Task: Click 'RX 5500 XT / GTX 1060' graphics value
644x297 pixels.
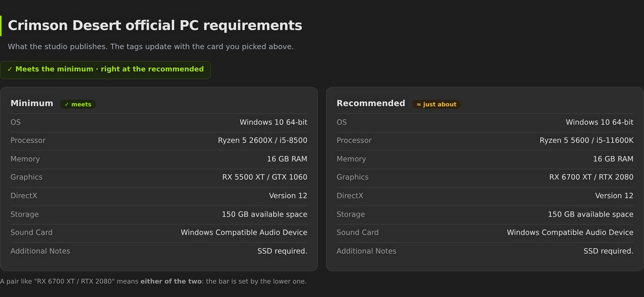Action: (x=265, y=177)
